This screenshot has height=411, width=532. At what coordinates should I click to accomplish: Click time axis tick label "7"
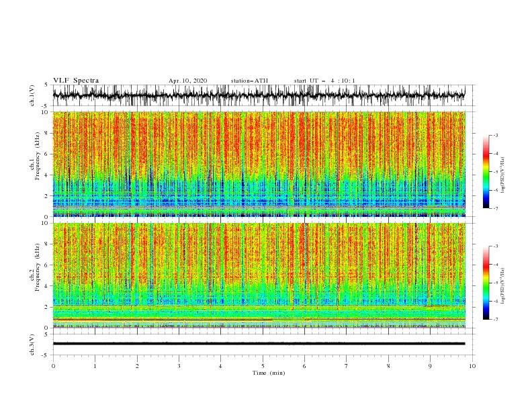tap(347, 366)
